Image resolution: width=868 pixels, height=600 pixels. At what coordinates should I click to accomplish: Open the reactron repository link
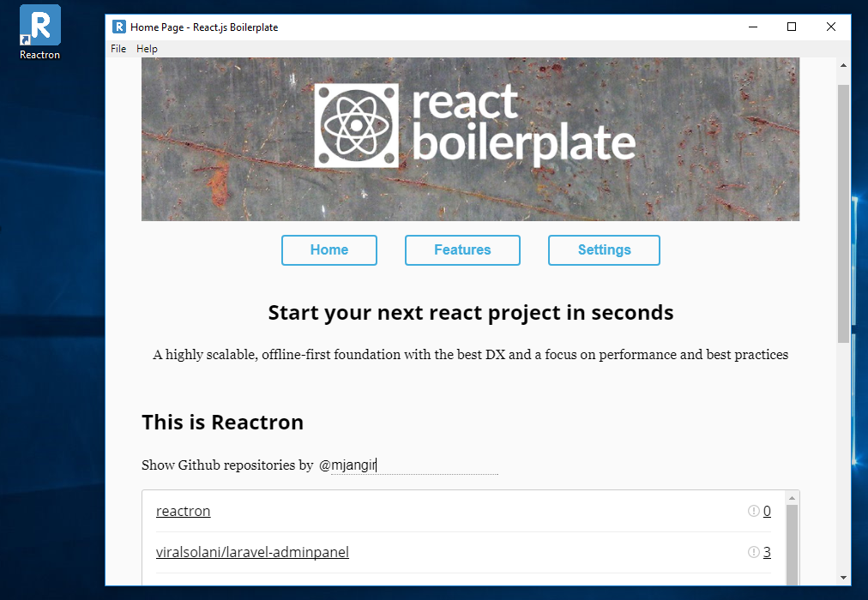coord(184,511)
